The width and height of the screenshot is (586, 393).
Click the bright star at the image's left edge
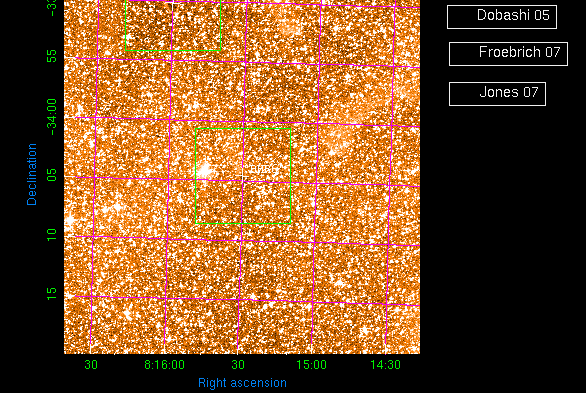[x=69, y=219]
